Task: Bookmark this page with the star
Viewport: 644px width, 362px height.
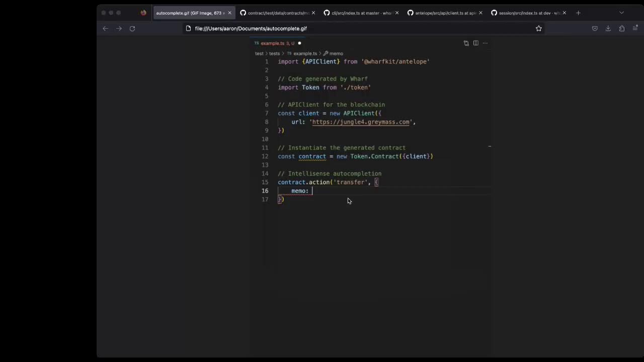Action: [x=539, y=29]
